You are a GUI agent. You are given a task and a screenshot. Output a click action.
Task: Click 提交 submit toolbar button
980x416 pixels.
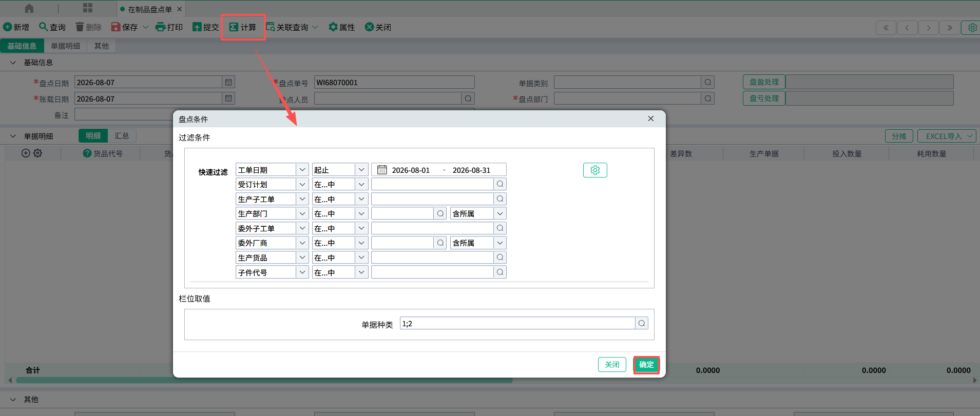(x=205, y=27)
